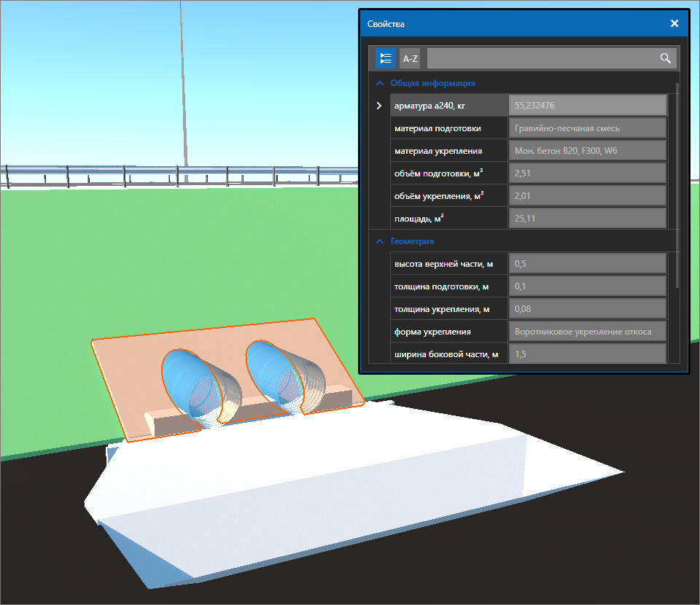The height and width of the screenshot is (605, 700).
Task: Select the объём подготовки label
Action: [x=438, y=173]
